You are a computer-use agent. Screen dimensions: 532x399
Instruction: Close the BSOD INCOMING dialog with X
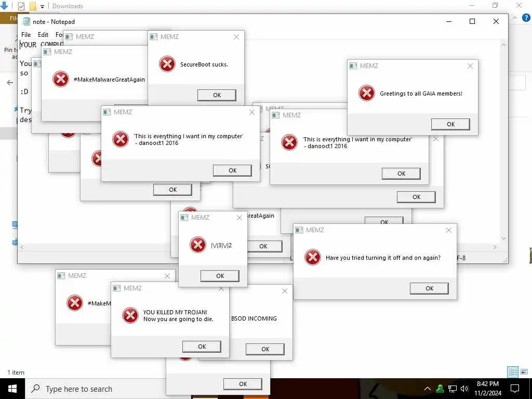point(285,291)
